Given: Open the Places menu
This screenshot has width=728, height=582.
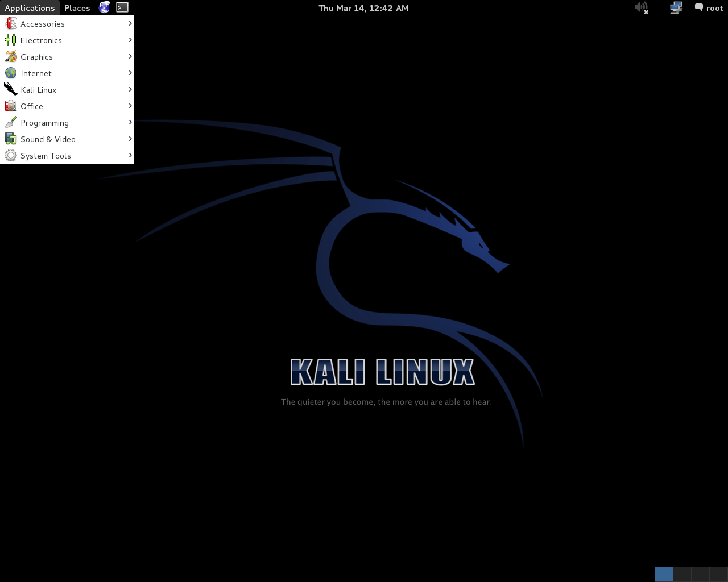Looking at the screenshot, I should point(77,7).
